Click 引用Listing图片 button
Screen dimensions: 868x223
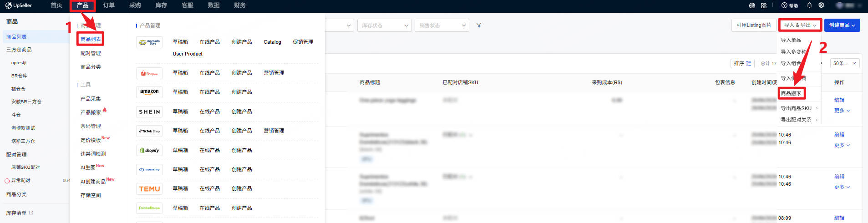754,25
